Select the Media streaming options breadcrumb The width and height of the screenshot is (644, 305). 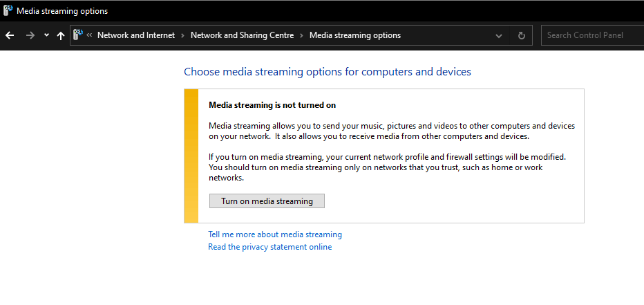pyautogui.click(x=355, y=35)
